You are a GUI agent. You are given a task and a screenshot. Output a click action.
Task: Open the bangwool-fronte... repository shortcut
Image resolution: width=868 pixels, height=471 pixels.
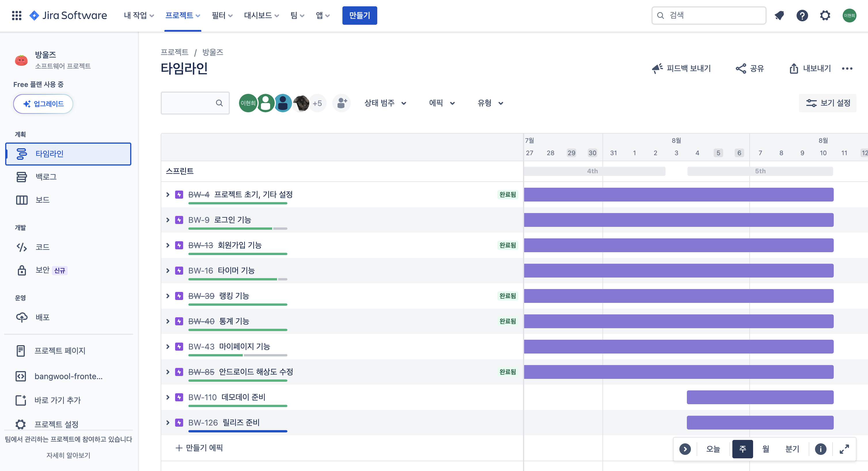(x=69, y=376)
